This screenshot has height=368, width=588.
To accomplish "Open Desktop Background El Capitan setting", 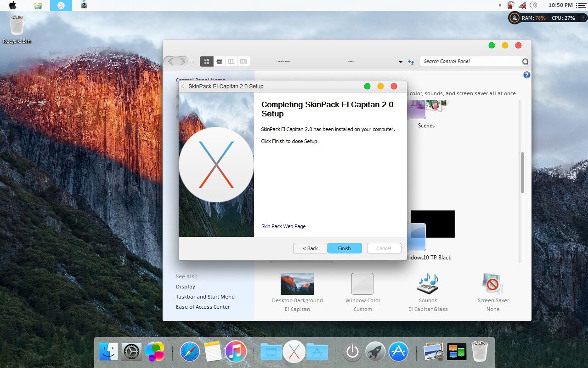I will (297, 292).
